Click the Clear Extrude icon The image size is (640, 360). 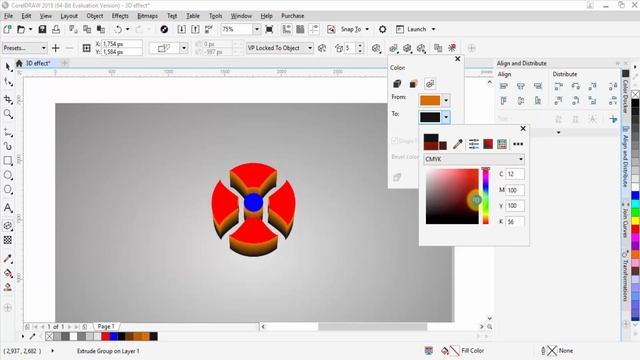coord(452,48)
